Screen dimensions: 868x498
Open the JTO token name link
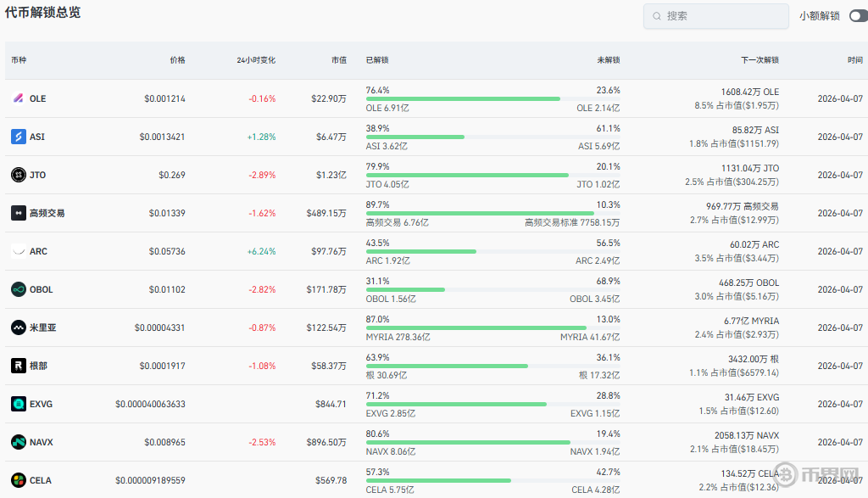tap(37, 175)
